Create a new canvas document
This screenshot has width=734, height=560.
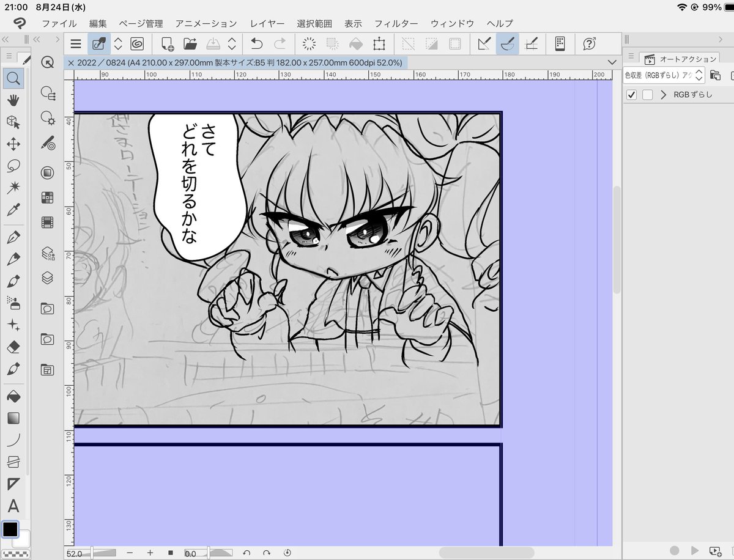(167, 44)
